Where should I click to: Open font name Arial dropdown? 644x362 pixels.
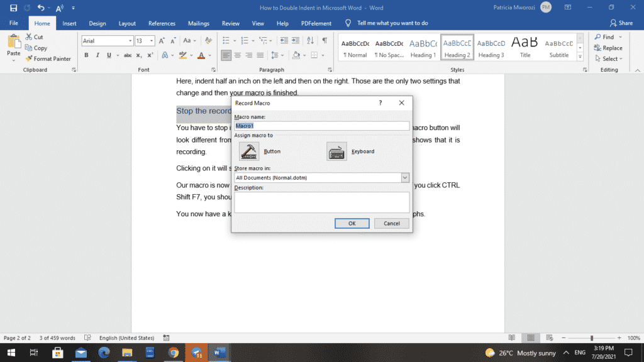[x=130, y=41]
